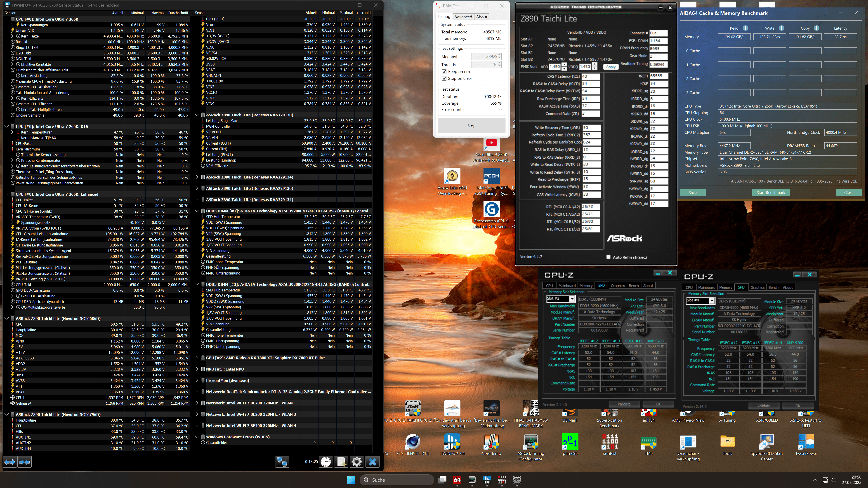Click HWiNFO collapse columns arrows icon

(25, 462)
